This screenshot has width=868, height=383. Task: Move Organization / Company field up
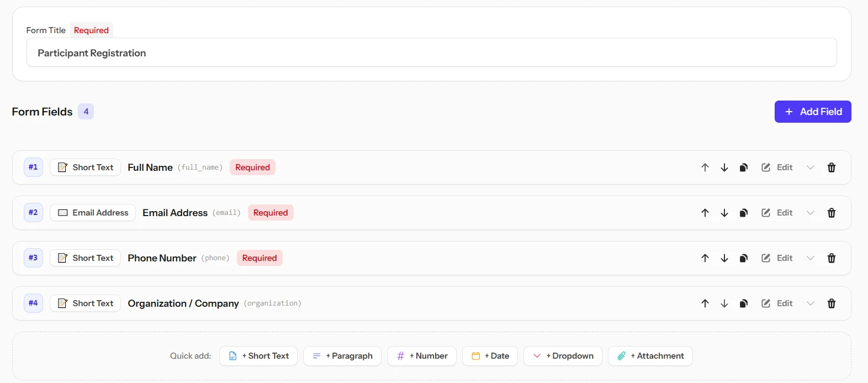(x=705, y=303)
